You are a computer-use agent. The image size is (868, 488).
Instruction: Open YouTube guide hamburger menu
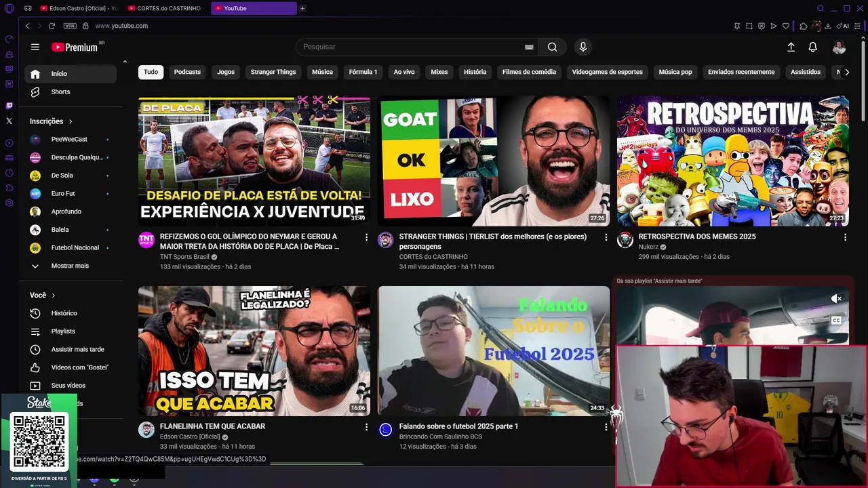point(35,47)
